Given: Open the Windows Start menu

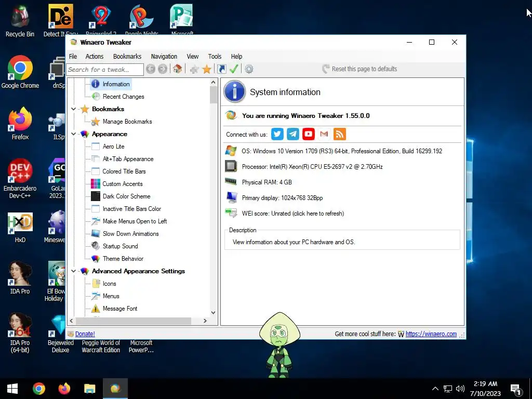Looking at the screenshot, I should click(x=12, y=389).
